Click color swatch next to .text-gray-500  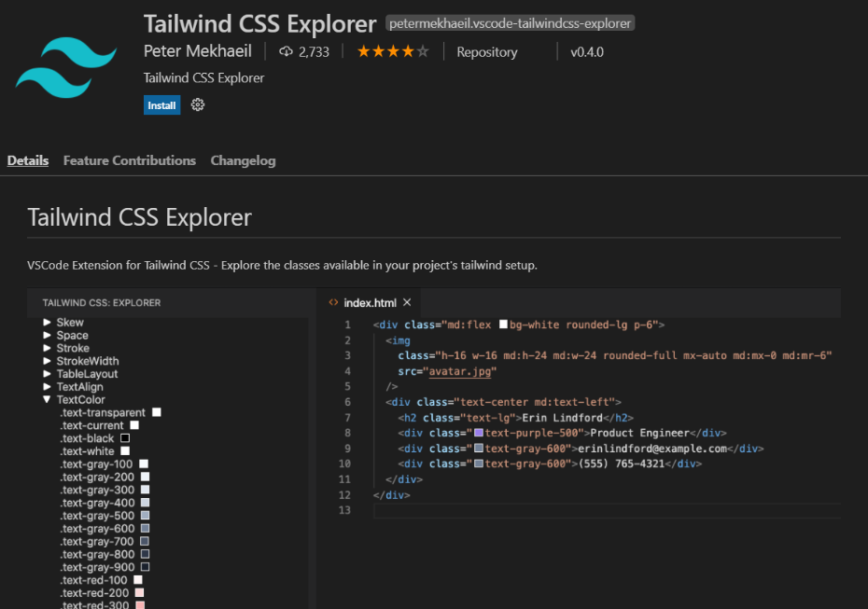[145, 515]
